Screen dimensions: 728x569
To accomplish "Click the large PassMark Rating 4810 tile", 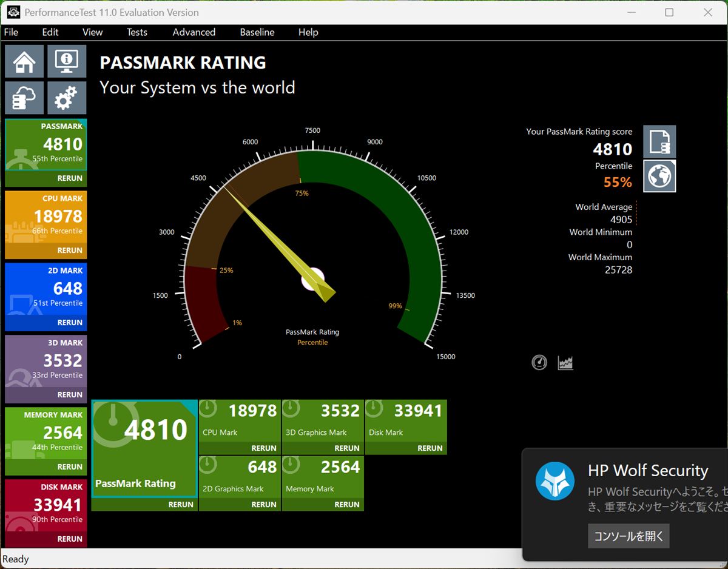I will tap(144, 448).
